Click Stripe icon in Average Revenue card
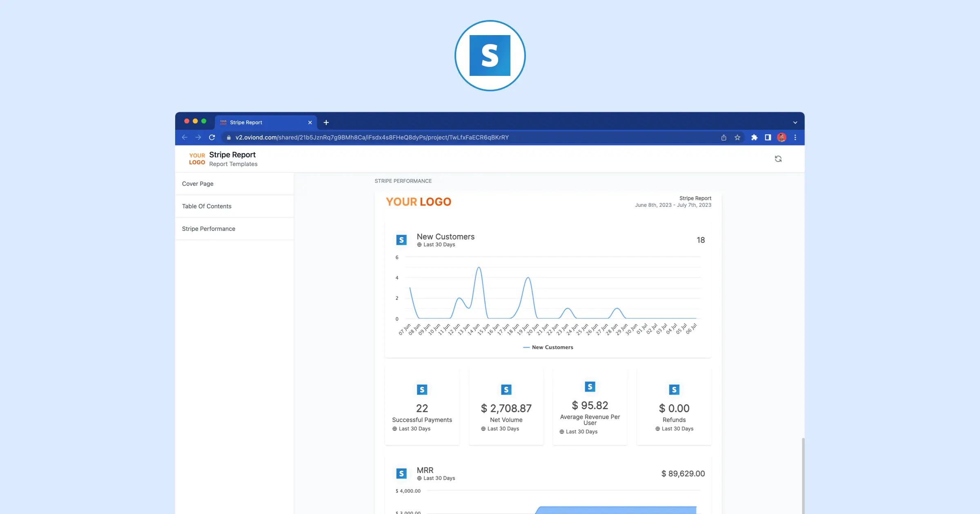 (x=590, y=387)
